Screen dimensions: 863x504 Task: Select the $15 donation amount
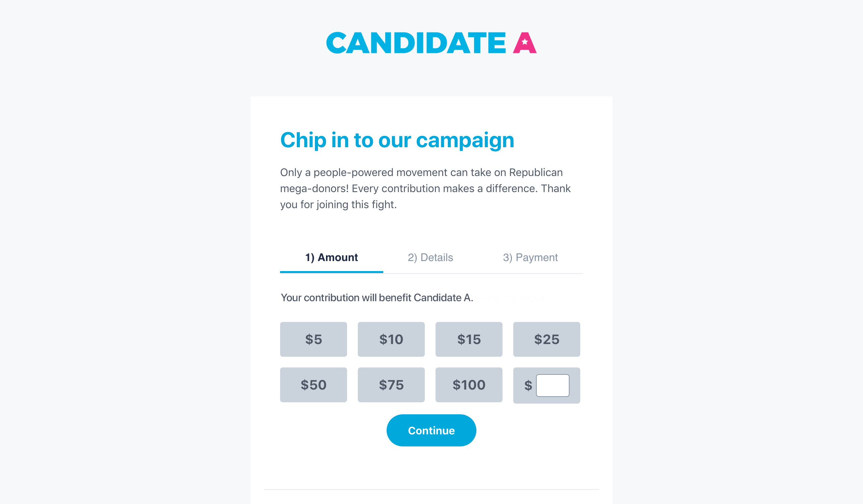(x=468, y=339)
